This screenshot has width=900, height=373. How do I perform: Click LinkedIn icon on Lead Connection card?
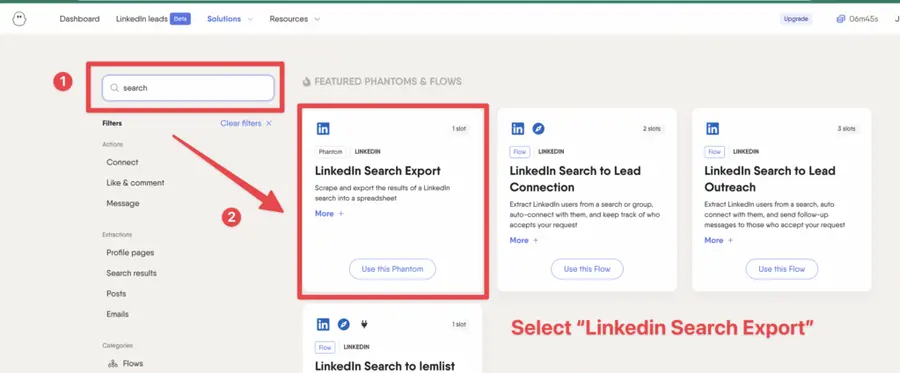pos(518,129)
